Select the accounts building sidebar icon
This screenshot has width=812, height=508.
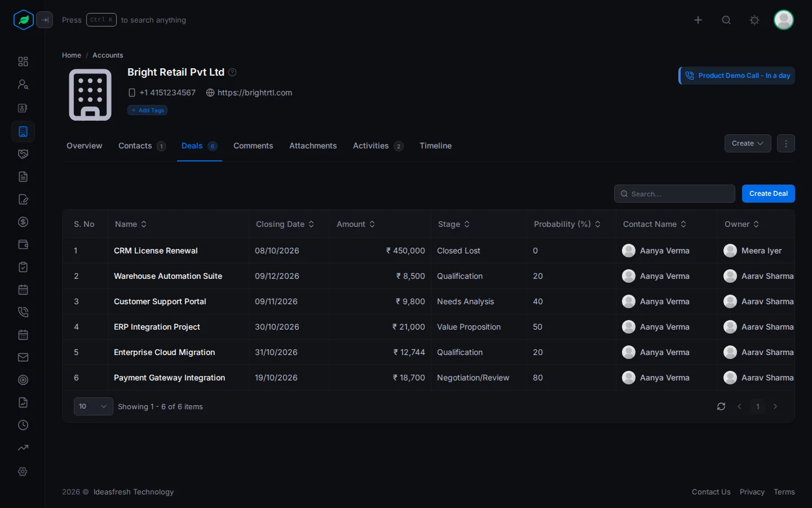click(23, 132)
